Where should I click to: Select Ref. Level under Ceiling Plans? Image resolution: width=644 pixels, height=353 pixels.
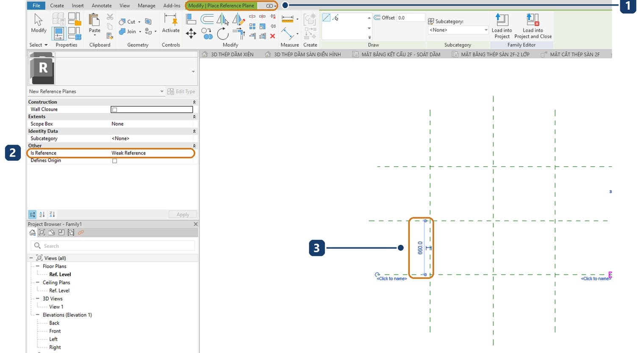tap(59, 291)
